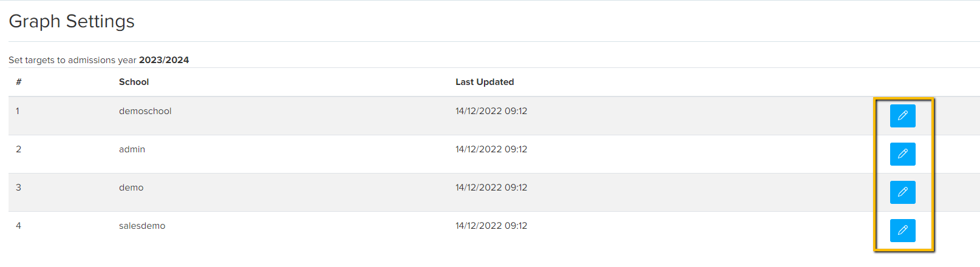Select the Last Updated date for demo
980x267 pixels.
(491, 188)
